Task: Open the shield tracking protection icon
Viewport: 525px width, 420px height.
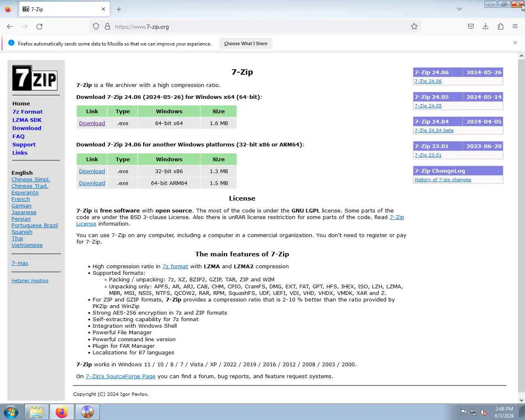Action: pyautogui.click(x=96, y=27)
